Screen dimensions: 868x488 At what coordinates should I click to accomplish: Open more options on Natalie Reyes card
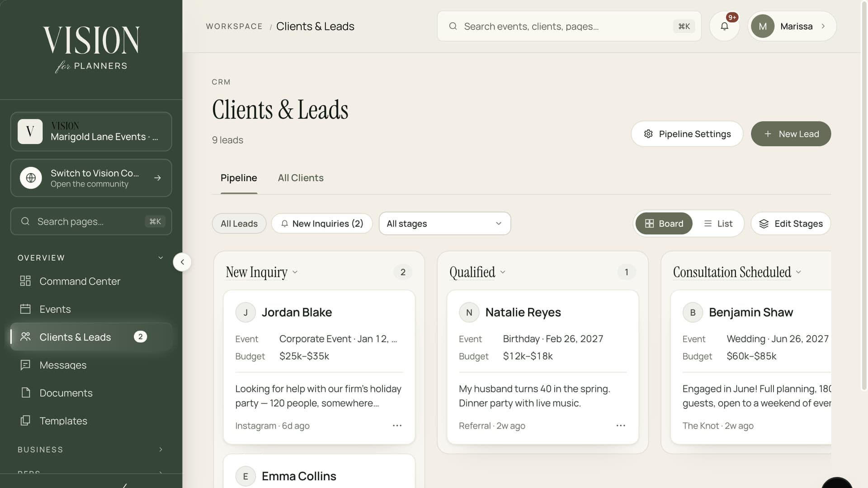click(x=621, y=426)
